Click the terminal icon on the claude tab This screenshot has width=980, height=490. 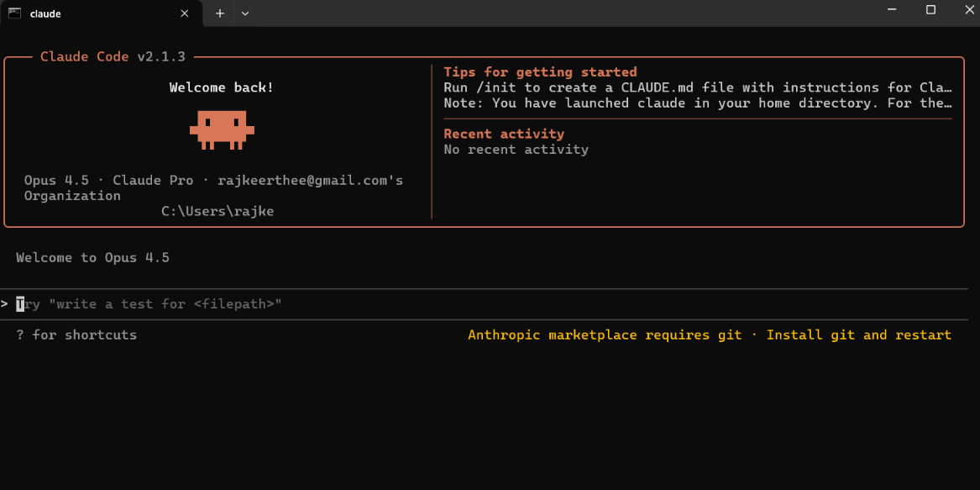14,13
